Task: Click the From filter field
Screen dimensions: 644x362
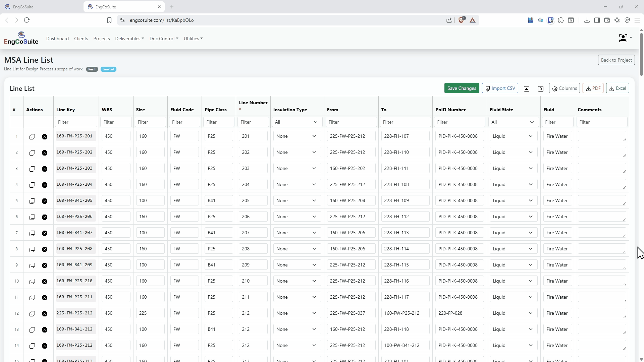Action: point(351,122)
